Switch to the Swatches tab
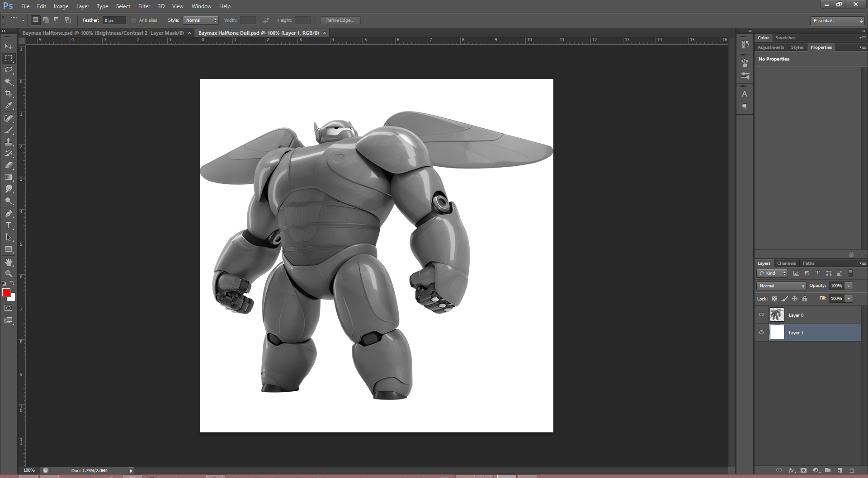The height and width of the screenshot is (478, 868). pyautogui.click(x=785, y=37)
